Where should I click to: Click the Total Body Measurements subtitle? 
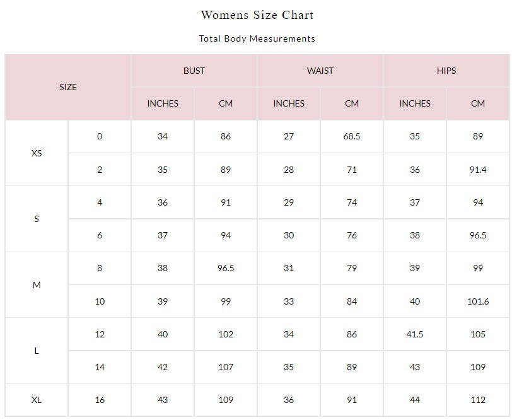pos(257,38)
